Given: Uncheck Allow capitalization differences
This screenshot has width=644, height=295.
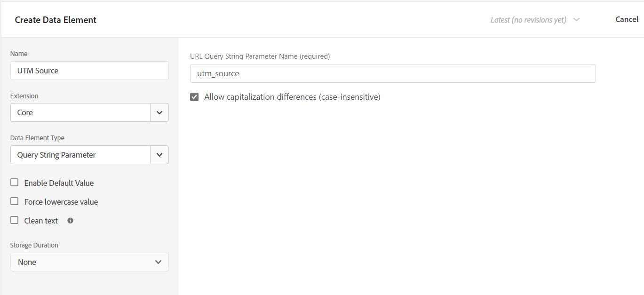Looking at the screenshot, I should coord(194,97).
